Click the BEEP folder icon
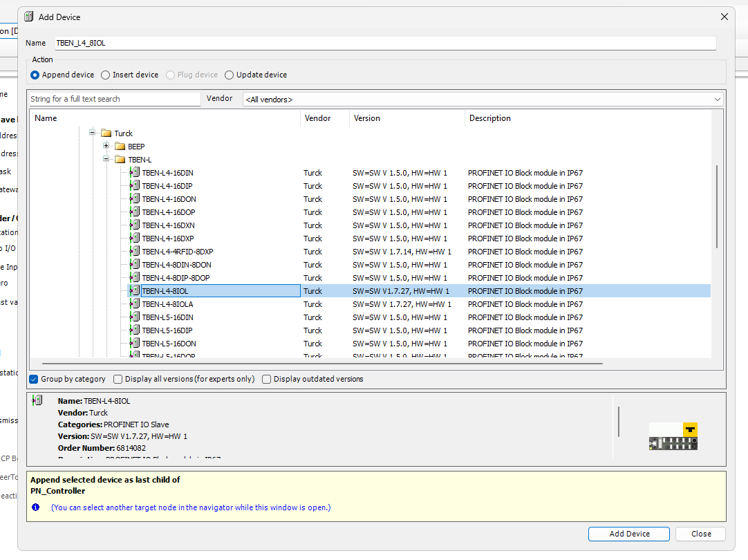 click(120, 147)
